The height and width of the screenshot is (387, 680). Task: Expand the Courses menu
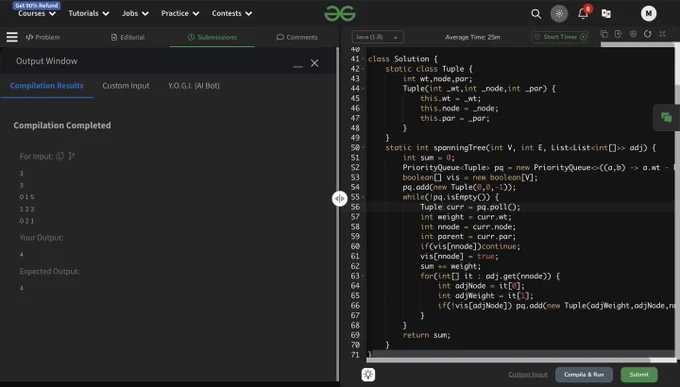pos(37,13)
